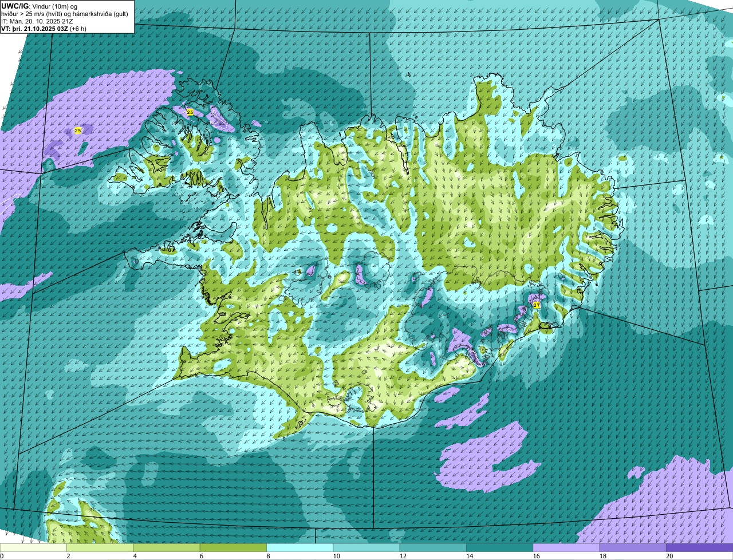This screenshot has height=560, width=733.
Task: Click the scale label "18"
Action: 603,556
